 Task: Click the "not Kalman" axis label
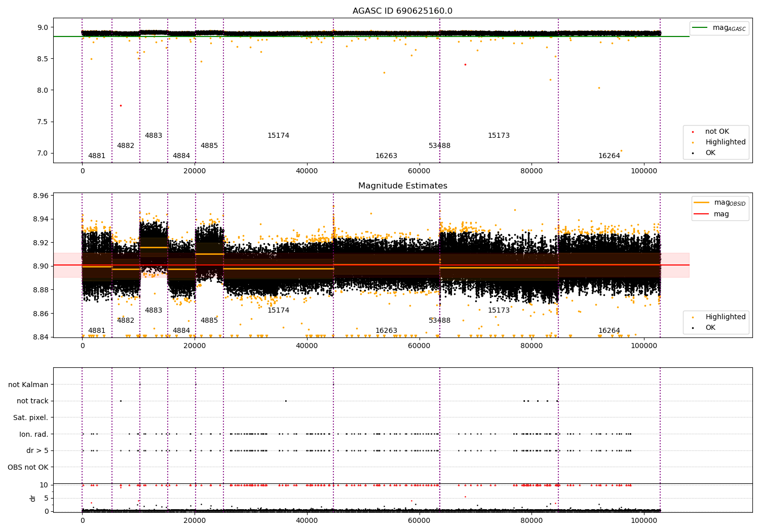pyautogui.click(x=28, y=385)
